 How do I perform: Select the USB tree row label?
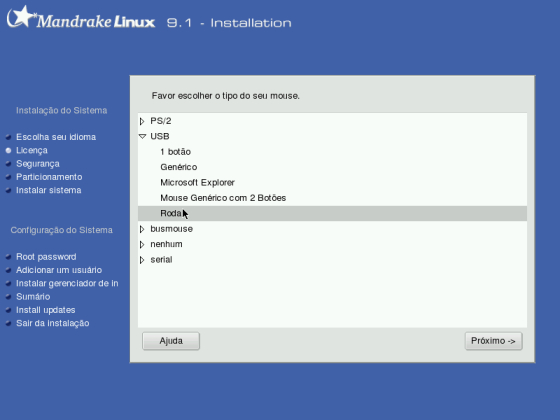pyautogui.click(x=160, y=136)
